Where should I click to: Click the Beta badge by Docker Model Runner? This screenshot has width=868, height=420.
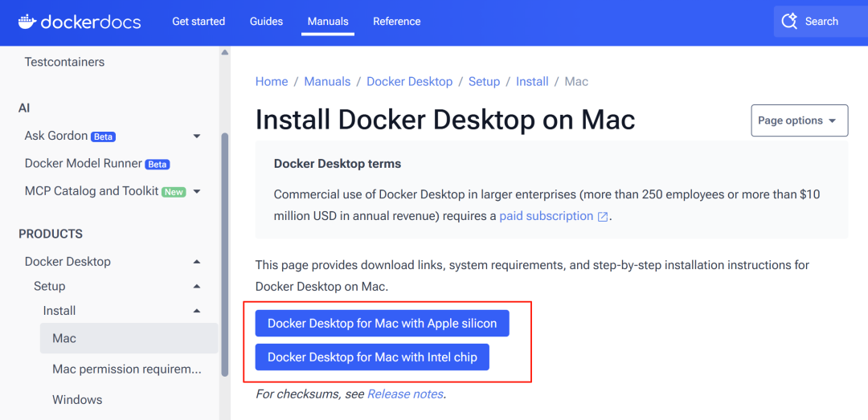click(x=158, y=165)
